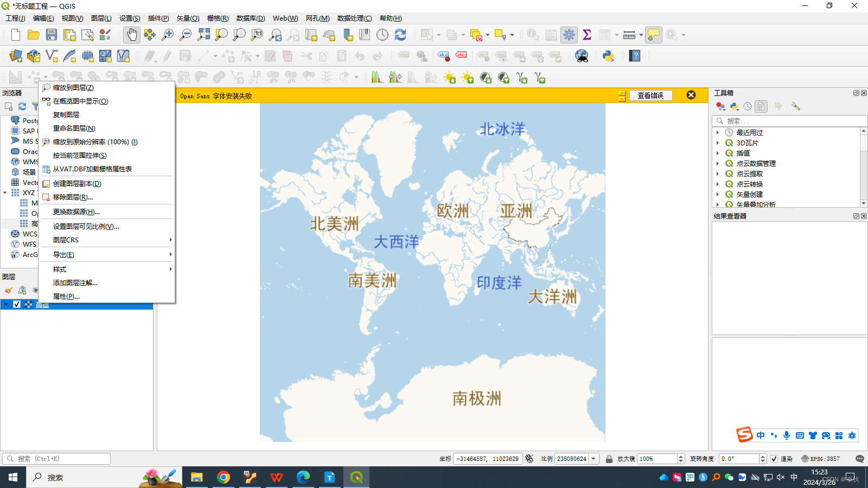Click the style manager icon

coord(105,35)
